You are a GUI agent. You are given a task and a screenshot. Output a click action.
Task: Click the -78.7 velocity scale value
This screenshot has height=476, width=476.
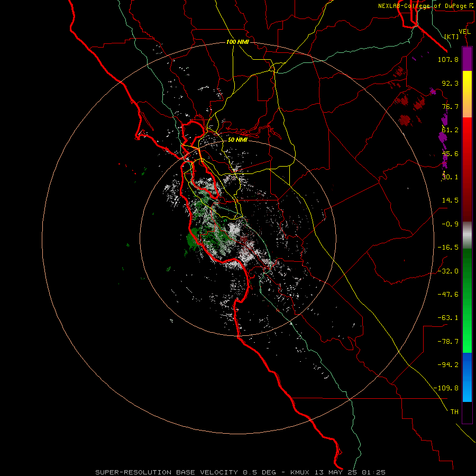pos(448,342)
